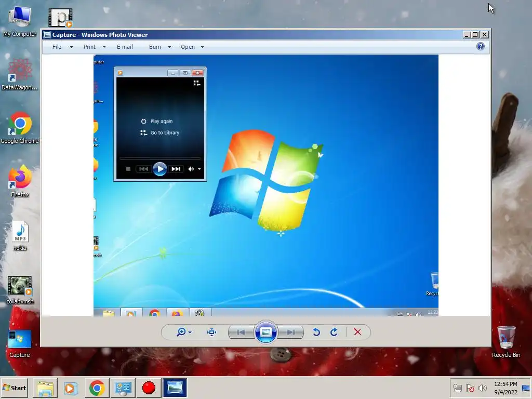This screenshot has height=399, width=532.
Task: Select the DataWagon desktop shortcut
Action: (20, 74)
